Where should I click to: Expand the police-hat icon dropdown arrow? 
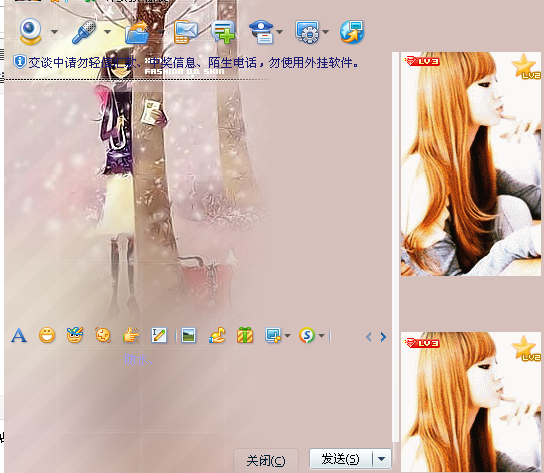pyautogui.click(x=280, y=32)
